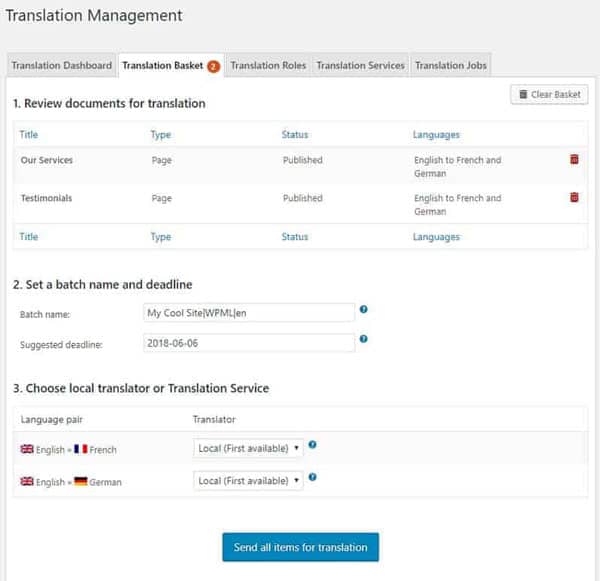Go to Translation Services tab
Image resolution: width=600 pixels, height=581 pixels.
360,66
